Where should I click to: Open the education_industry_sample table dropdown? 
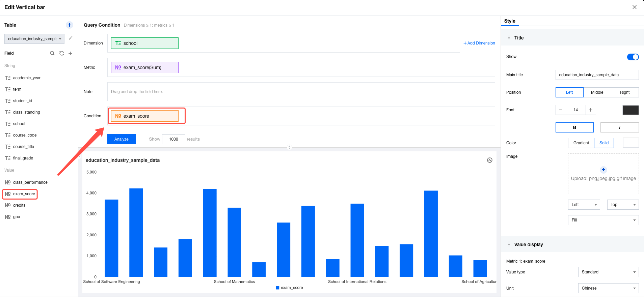(x=34, y=39)
